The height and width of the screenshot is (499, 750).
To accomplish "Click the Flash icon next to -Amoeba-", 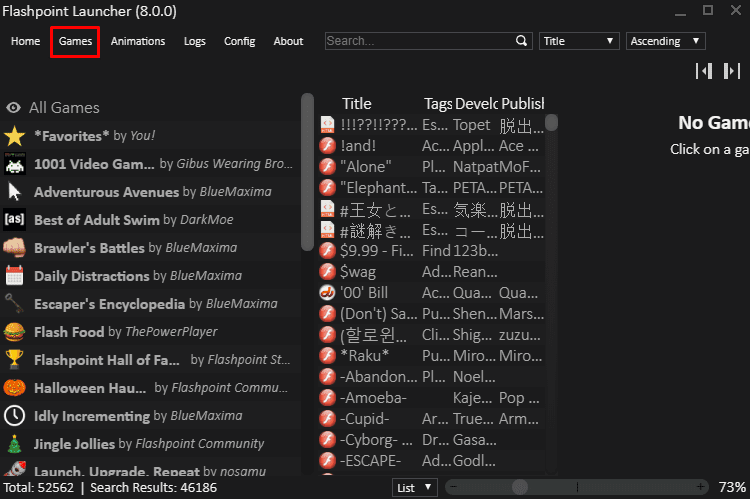I will 327,398.
